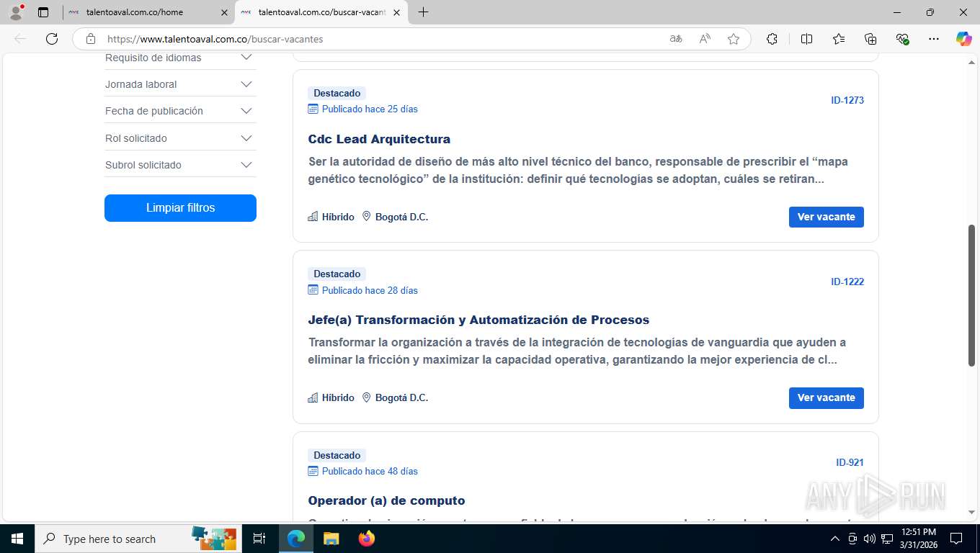
Task: Open the translate page icon
Action: tap(676, 39)
